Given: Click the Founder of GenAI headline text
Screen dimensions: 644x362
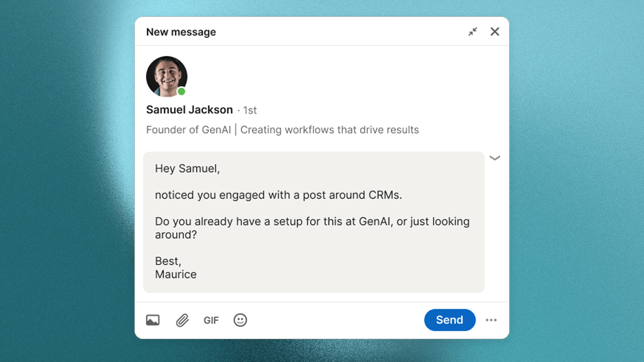Looking at the screenshot, I should [283, 130].
